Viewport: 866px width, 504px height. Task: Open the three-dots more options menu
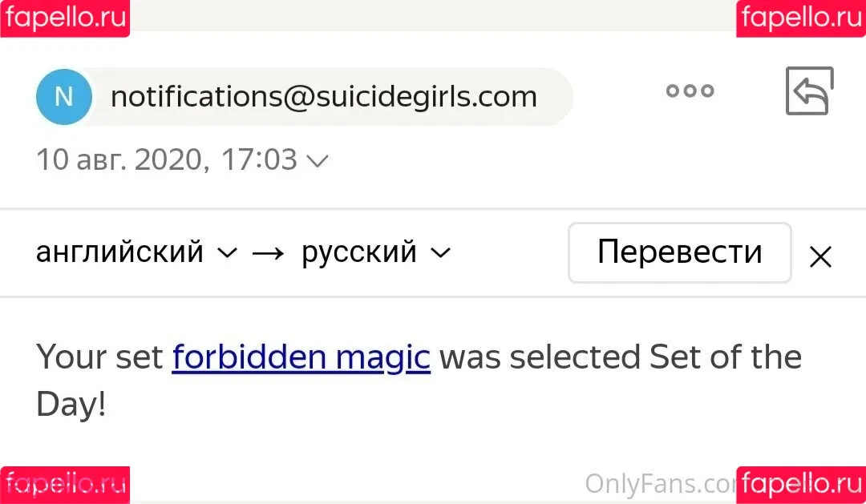[x=690, y=91]
